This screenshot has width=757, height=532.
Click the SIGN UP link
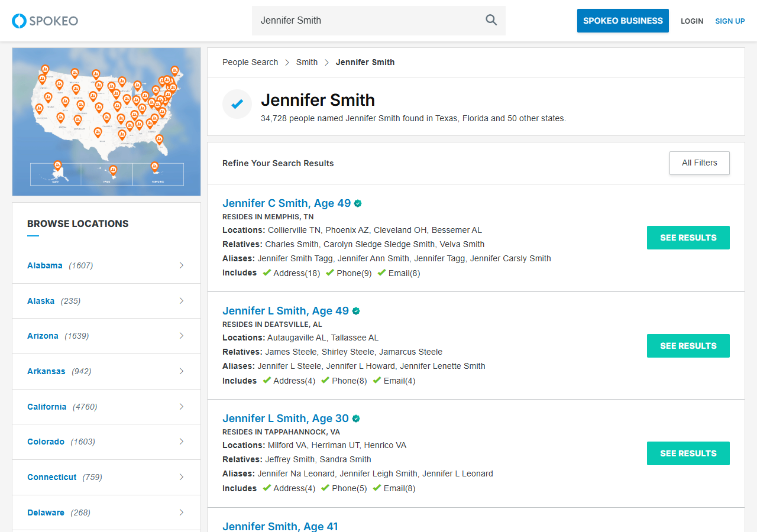730,21
